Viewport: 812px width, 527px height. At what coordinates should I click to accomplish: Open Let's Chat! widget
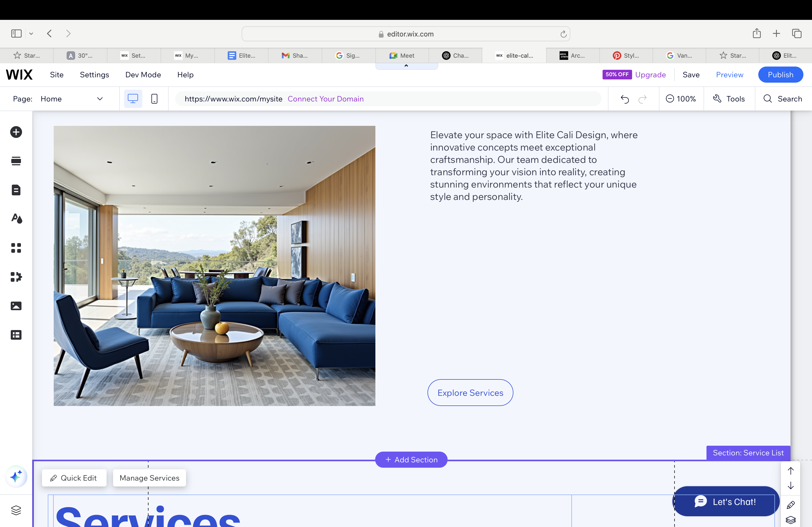726,502
